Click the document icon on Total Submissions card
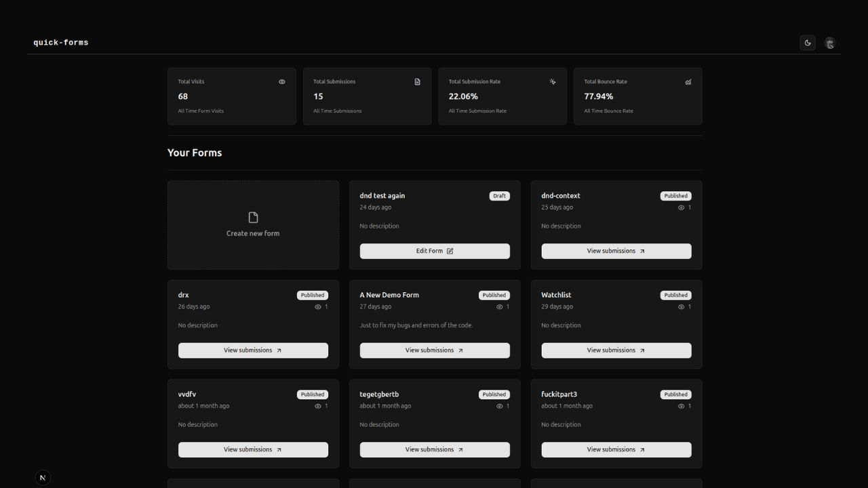Screen dimensions: 868x488 point(417,81)
